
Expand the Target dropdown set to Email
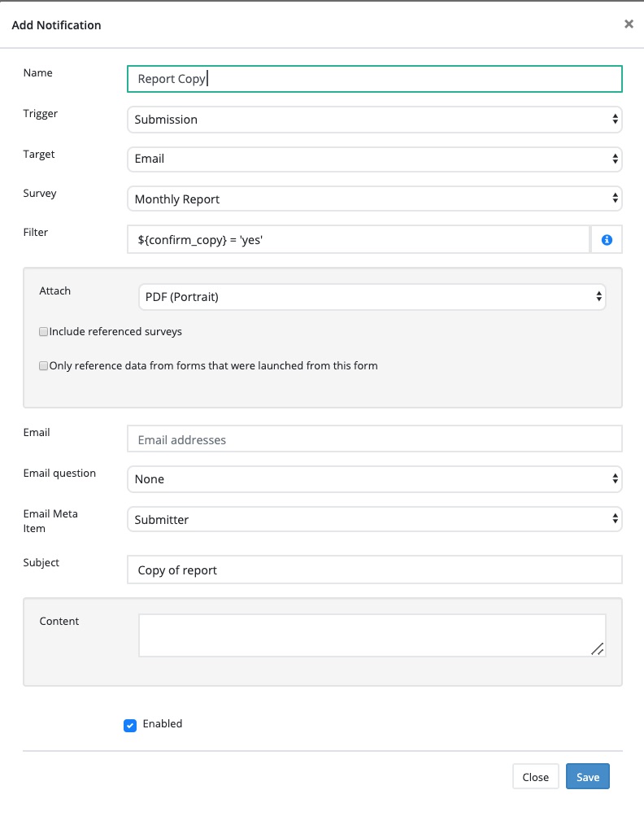point(374,159)
